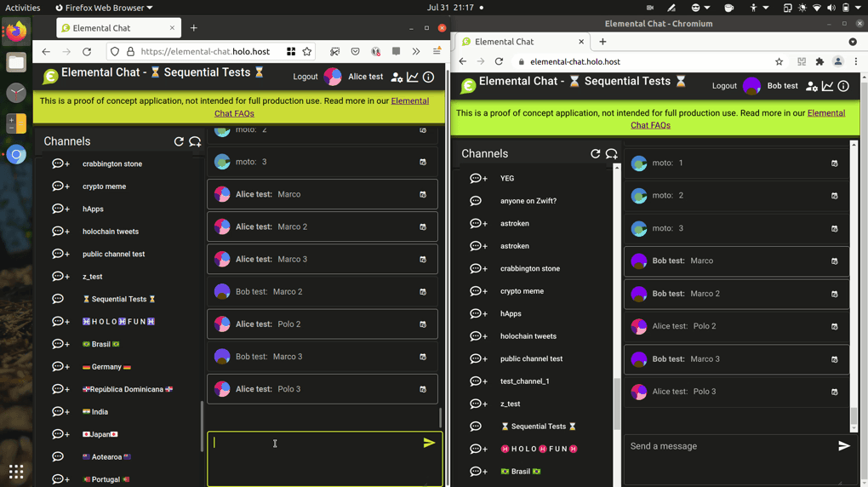This screenshot has width=868, height=487.
Task: Open statistics chart icon in Chromium window
Action: pyautogui.click(x=828, y=86)
